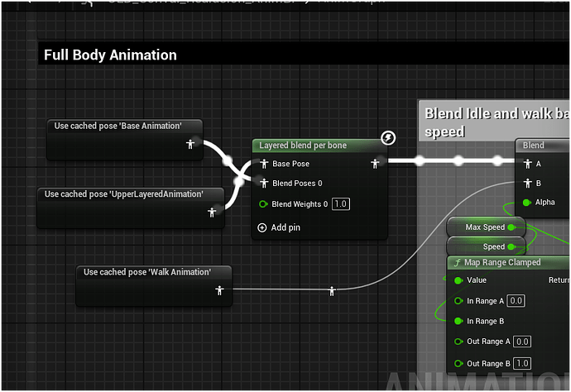Click the Add pin plus icon
Image resolution: width=571 pixels, height=392 pixels.
(x=262, y=227)
